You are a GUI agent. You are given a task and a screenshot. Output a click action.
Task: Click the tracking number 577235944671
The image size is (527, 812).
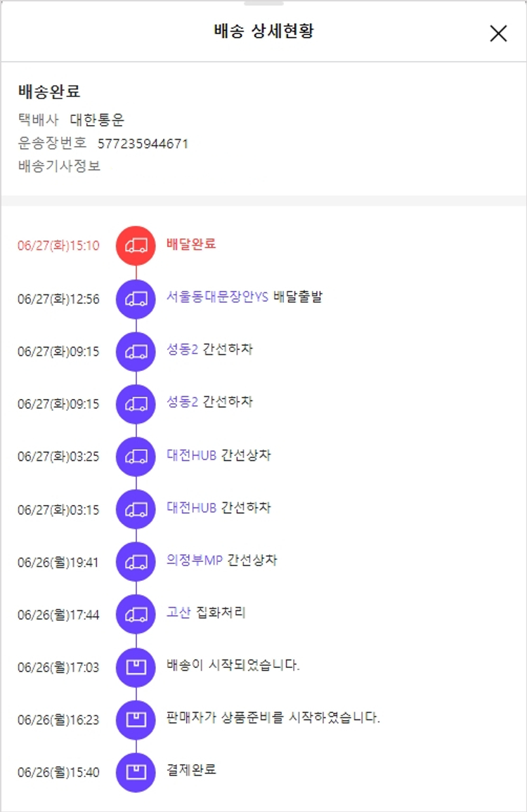tap(143, 144)
